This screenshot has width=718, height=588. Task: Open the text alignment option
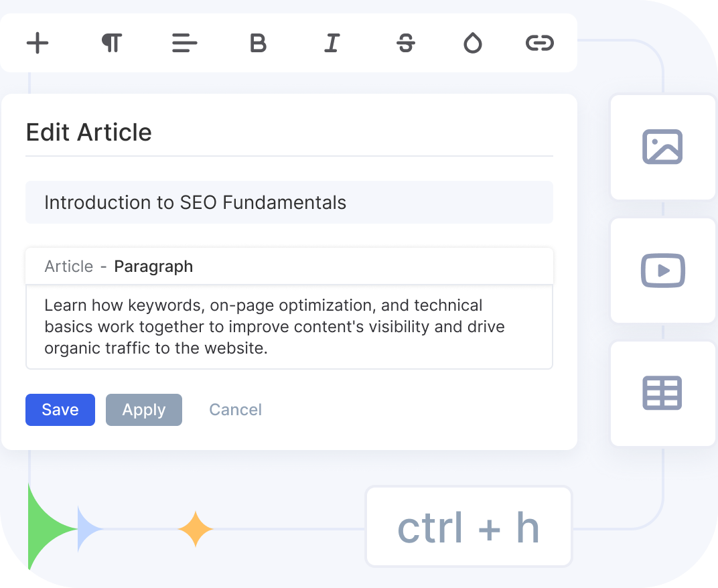(184, 44)
